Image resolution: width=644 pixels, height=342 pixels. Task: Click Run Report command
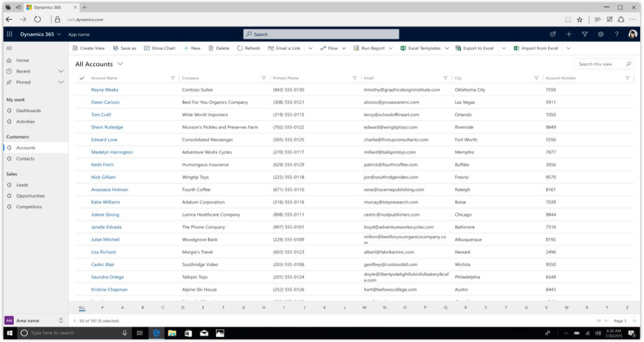point(369,48)
